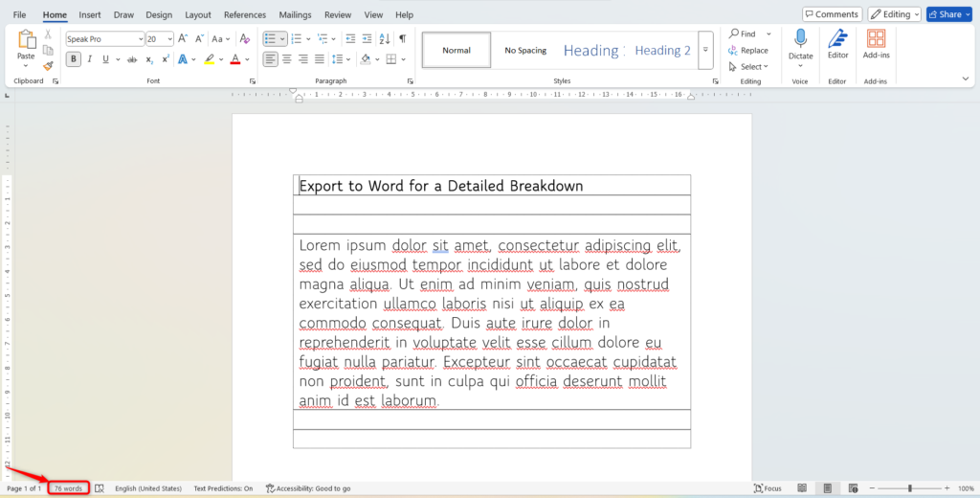Open the Dictate microphone tool
The image size is (980, 498).
(x=800, y=45)
